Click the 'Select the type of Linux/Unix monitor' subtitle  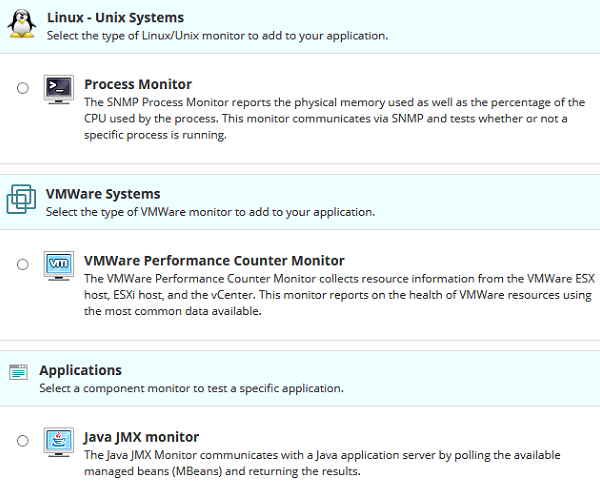[217, 36]
